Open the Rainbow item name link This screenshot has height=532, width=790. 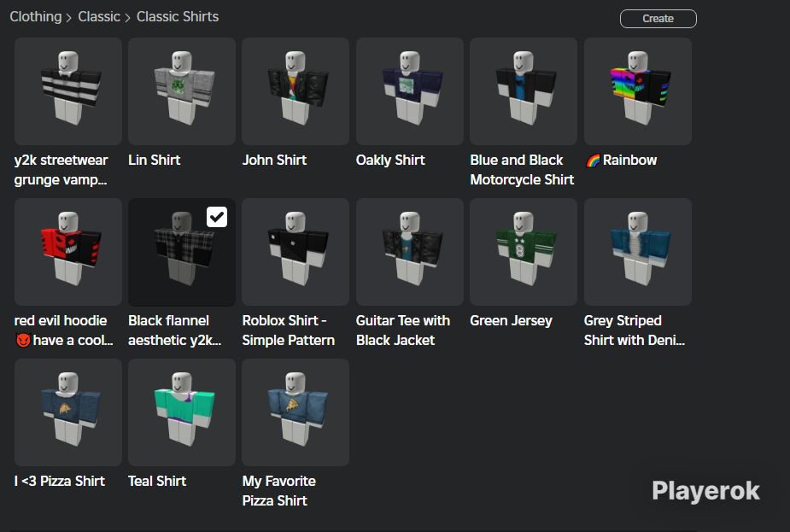[x=621, y=161]
